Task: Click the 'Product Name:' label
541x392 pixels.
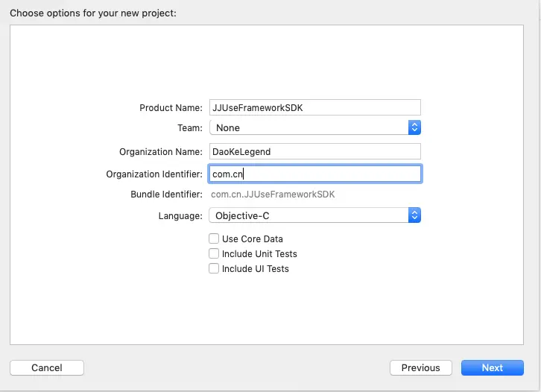Action: click(171, 108)
